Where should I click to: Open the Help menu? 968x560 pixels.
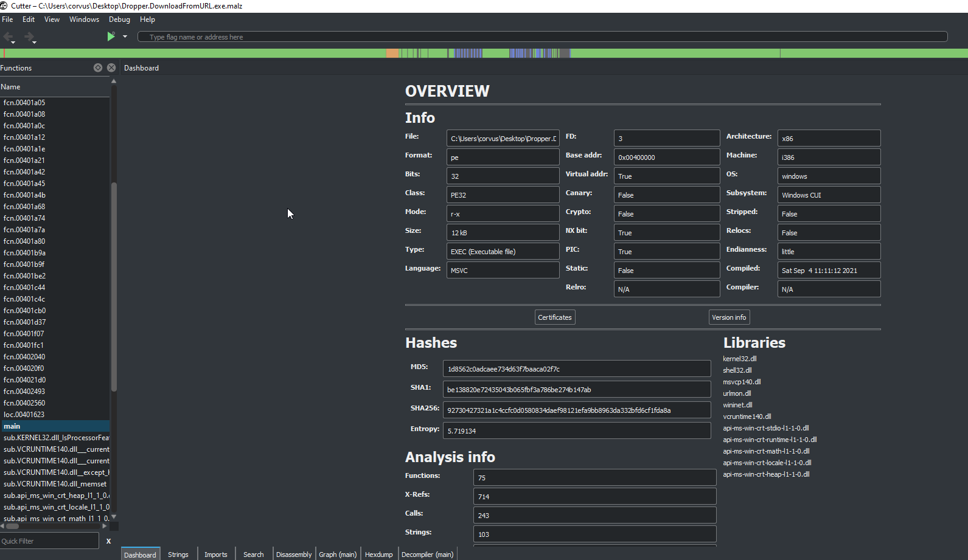147,19
